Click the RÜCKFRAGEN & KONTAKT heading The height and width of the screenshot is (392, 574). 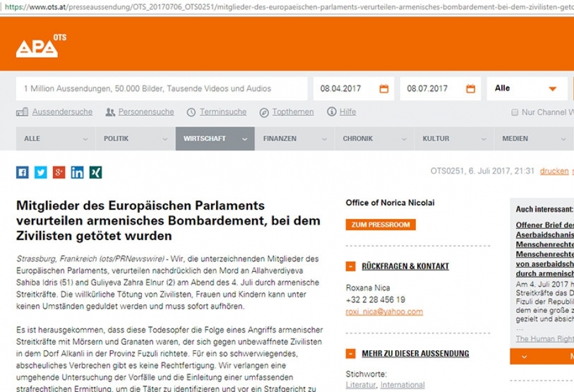(x=405, y=266)
